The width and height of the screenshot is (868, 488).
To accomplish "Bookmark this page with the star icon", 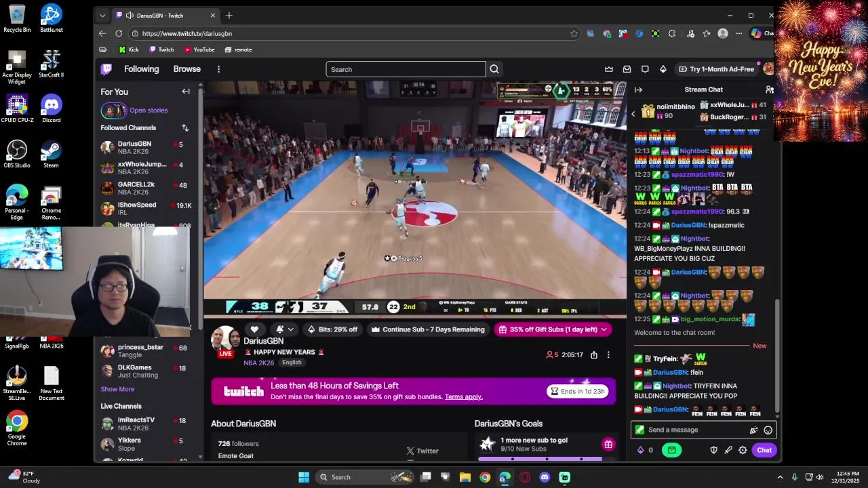I will point(574,33).
